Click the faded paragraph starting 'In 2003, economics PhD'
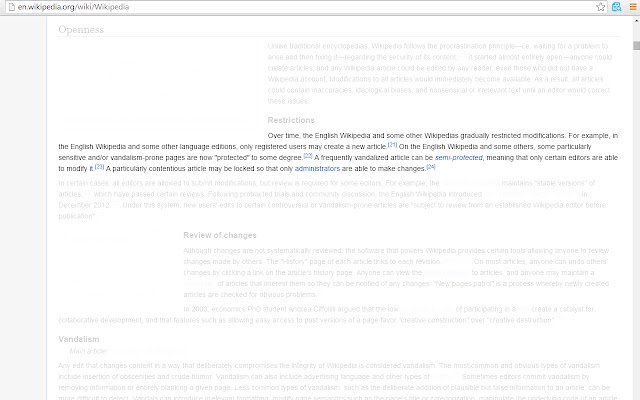Image resolution: width=640 pixels, height=400 pixels. coord(327,315)
